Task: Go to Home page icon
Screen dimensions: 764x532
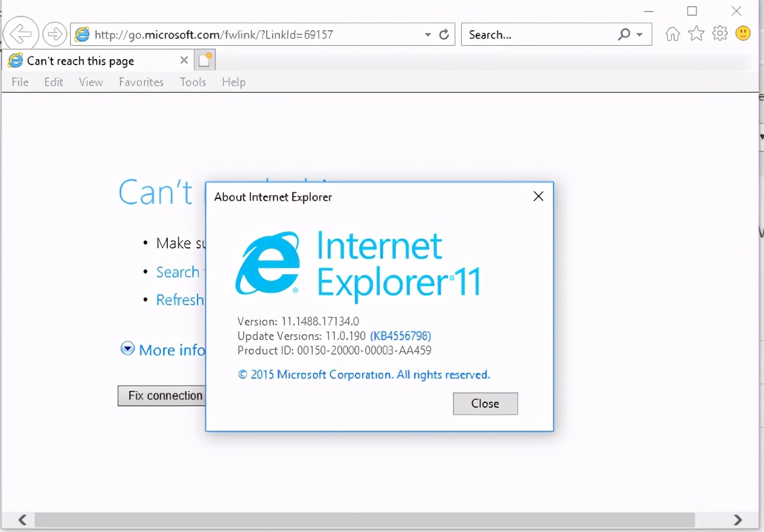Action: (x=672, y=34)
